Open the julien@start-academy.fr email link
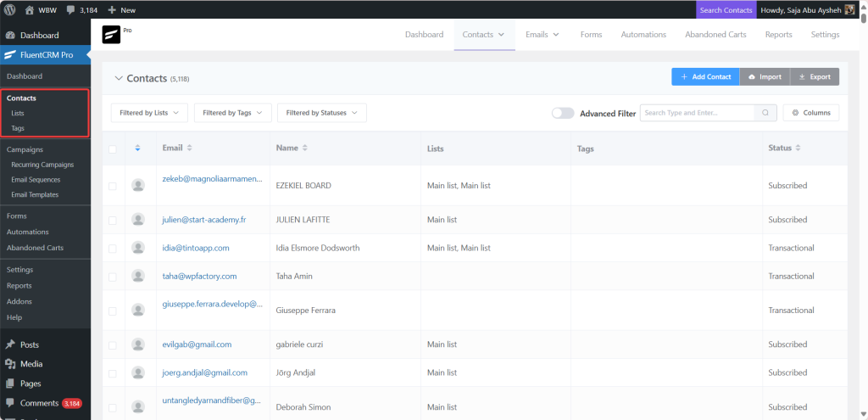The width and height of the screenshot is (868, 420). click(x=204, y=220)
